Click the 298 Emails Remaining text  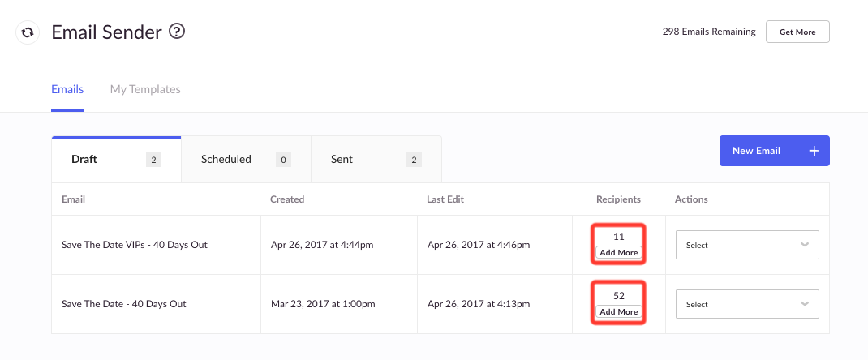tap(708, 32)
